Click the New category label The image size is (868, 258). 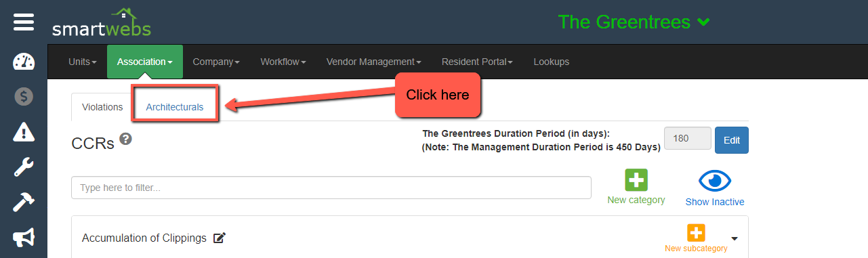coord(636,200)
